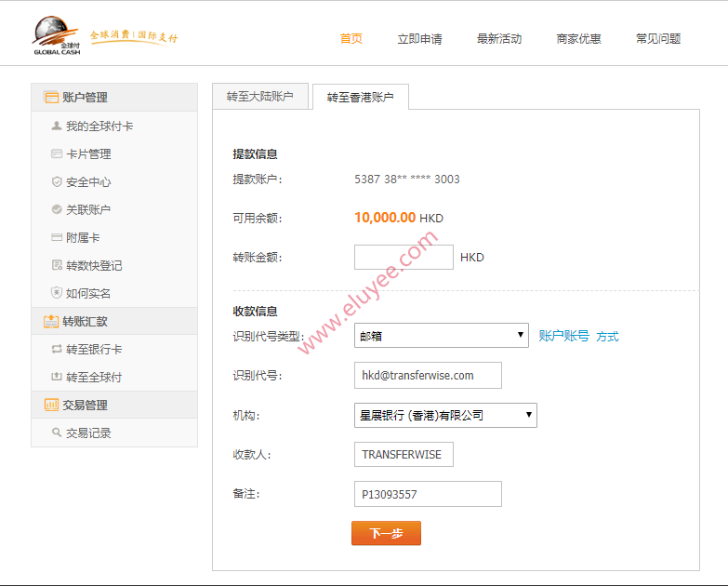Image resolution: width=728 pixels, height=586 pixels.
Task: Click the 备注 input field
Action: 428,494
